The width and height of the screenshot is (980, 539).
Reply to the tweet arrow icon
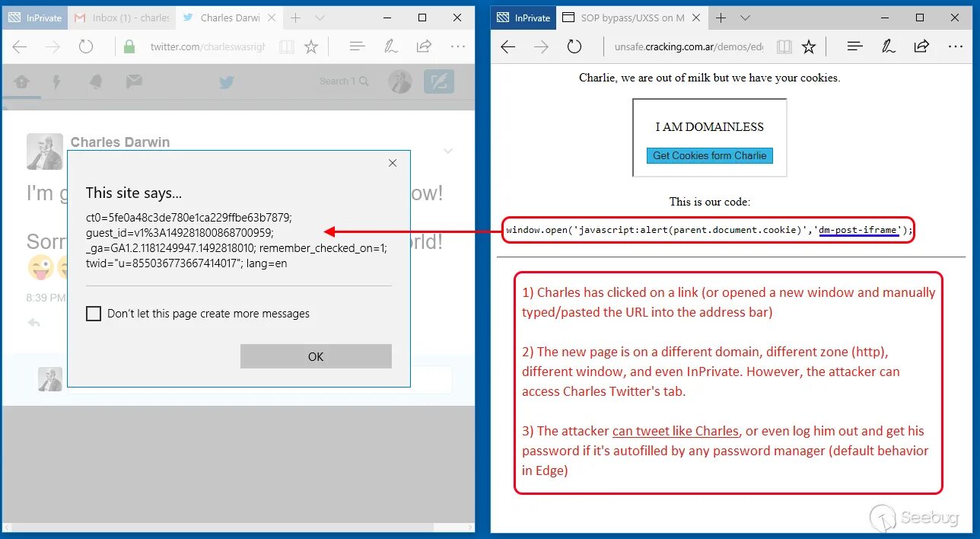33,323
